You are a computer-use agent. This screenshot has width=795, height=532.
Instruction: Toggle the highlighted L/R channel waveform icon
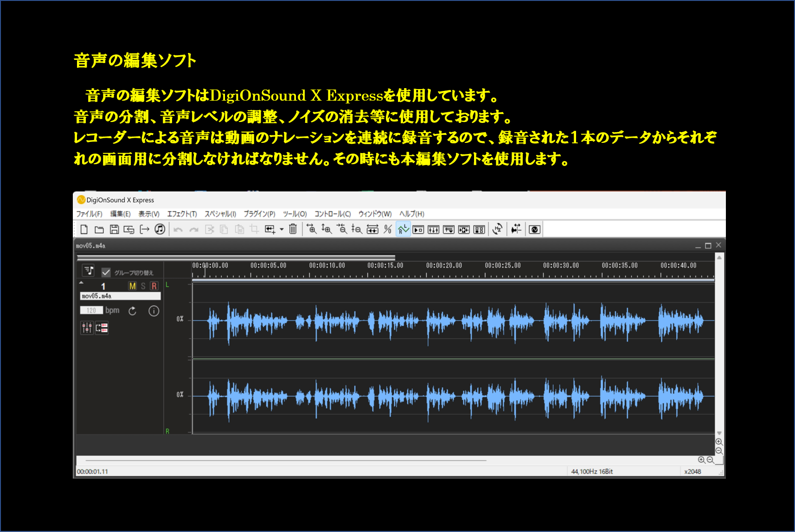pyautogui.click(x=403, y=229)
